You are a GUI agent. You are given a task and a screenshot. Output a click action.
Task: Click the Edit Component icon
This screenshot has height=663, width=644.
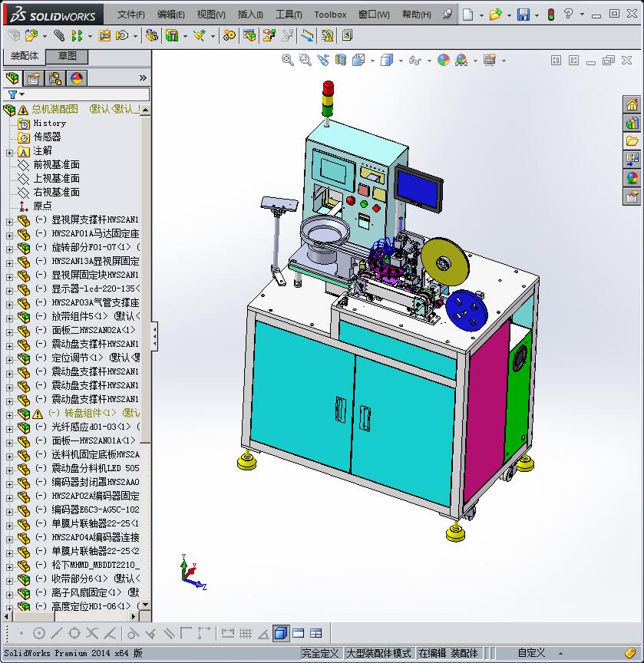(x=14, y=35)
